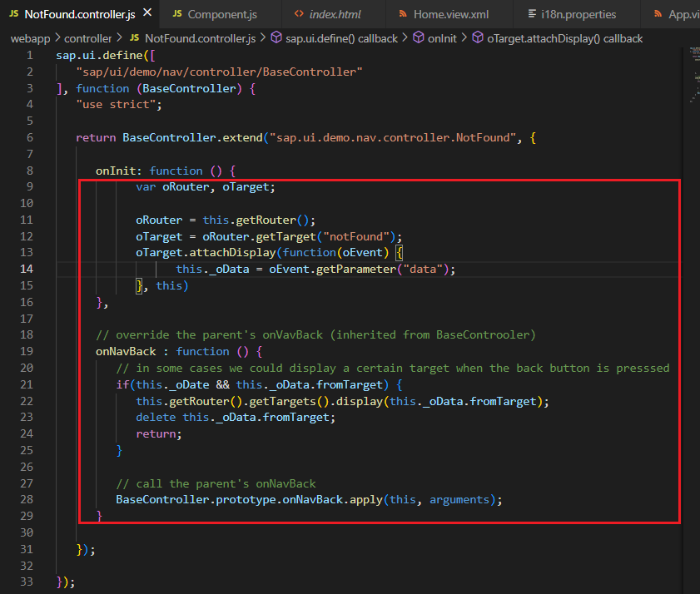700x594 pixels.
Task: Click the onInit breadcrumb segment
Action: [442, 39]
